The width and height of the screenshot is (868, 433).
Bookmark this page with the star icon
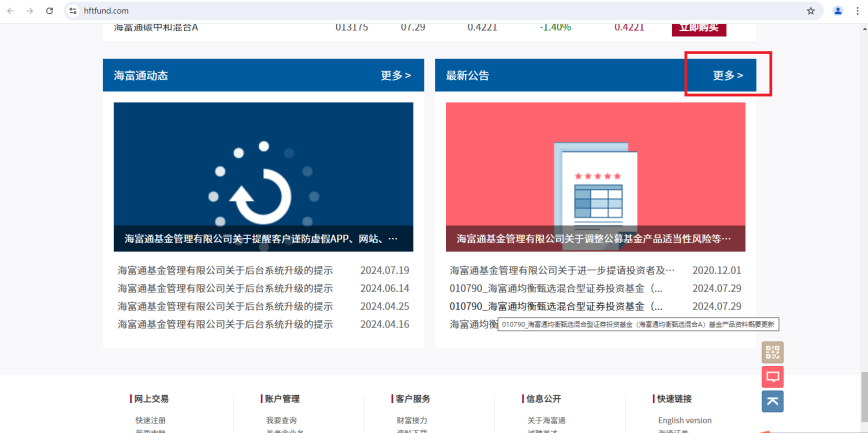click(x=811, y=11)
